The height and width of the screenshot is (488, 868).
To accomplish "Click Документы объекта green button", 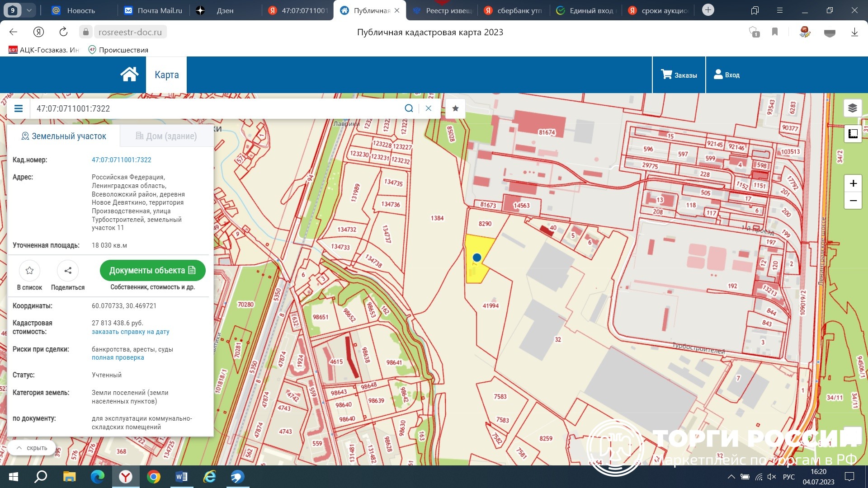I will click(x=152, y=270).
